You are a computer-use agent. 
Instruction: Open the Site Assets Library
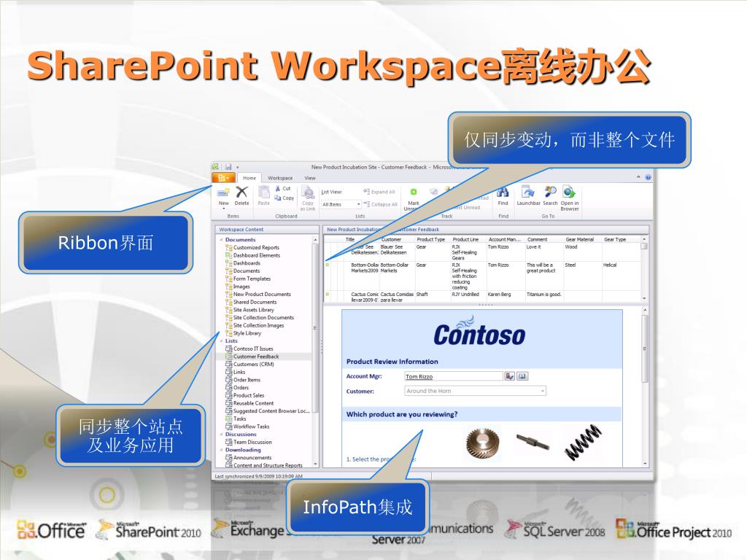pos(253,310)
